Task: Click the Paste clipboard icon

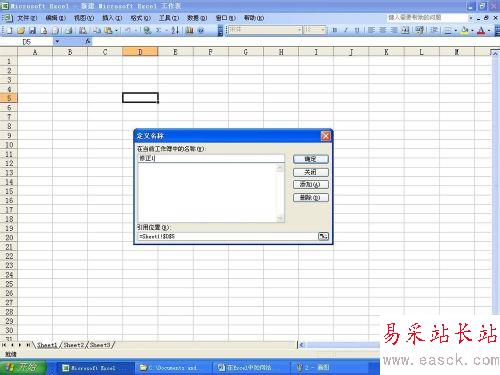Action: [x=108, y=31]
